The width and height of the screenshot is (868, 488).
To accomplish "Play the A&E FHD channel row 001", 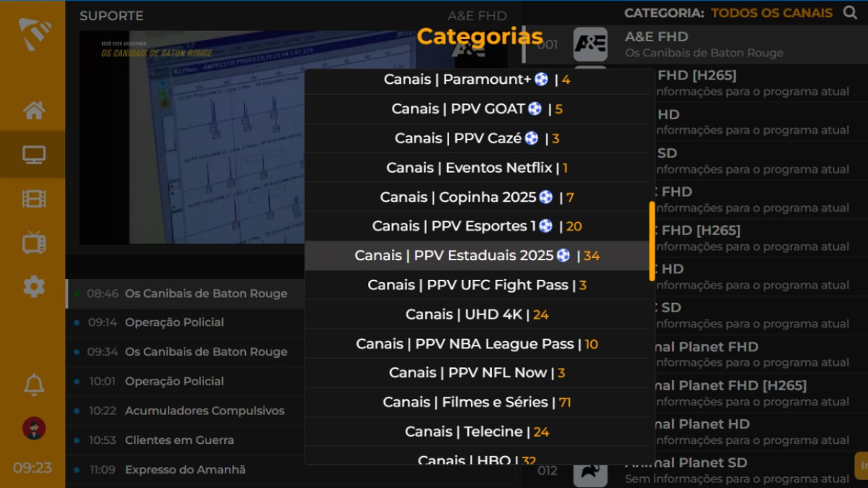I will pos(694,44).
